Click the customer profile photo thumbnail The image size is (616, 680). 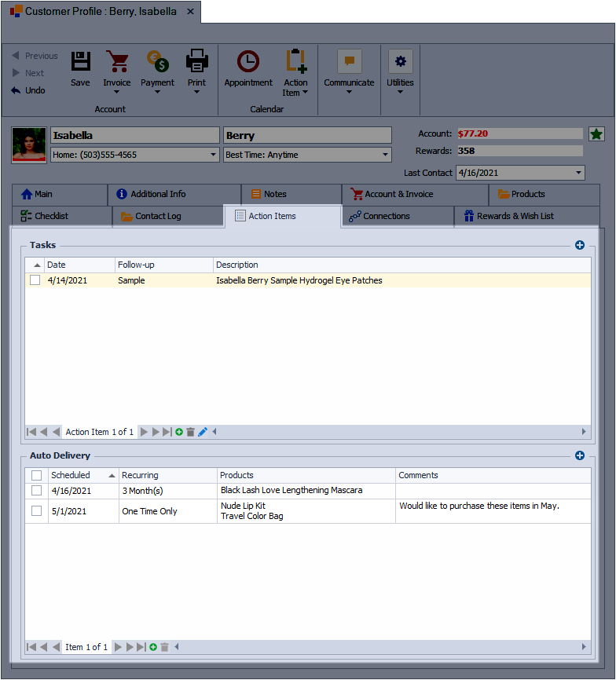(x=29, y=145)
